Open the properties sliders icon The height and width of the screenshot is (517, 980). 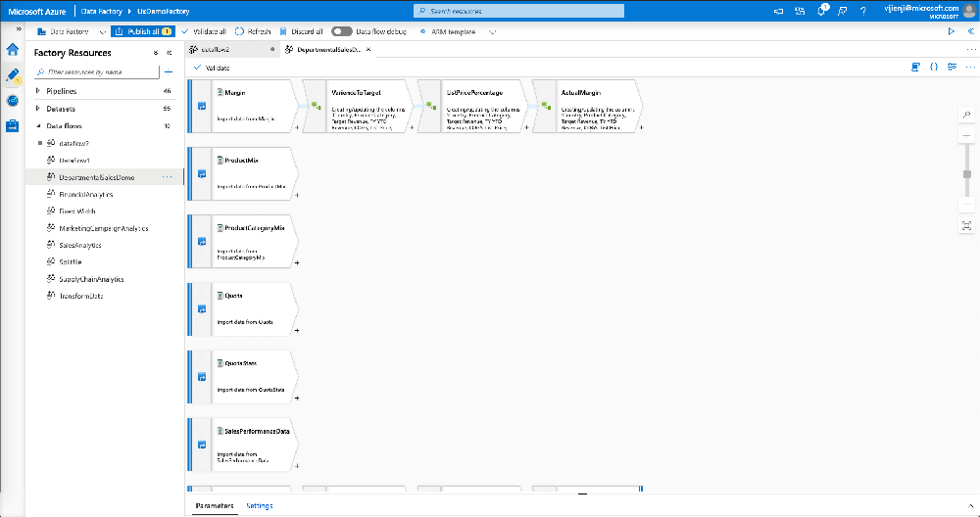pos(952,67)
